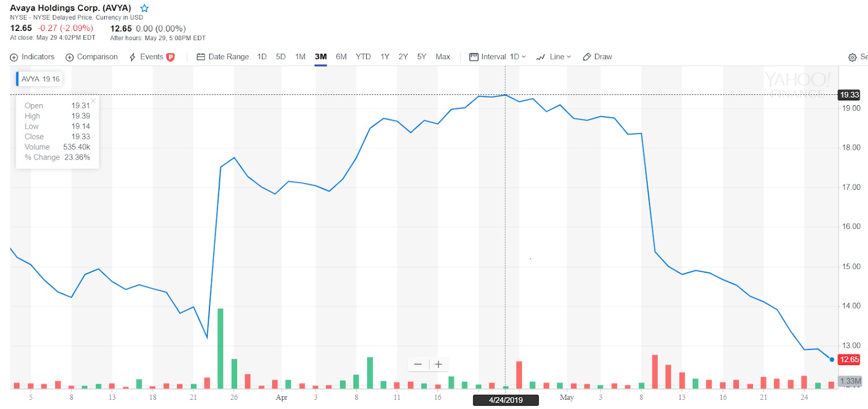Click the 19.00 y-axis price label

[851, 108]
